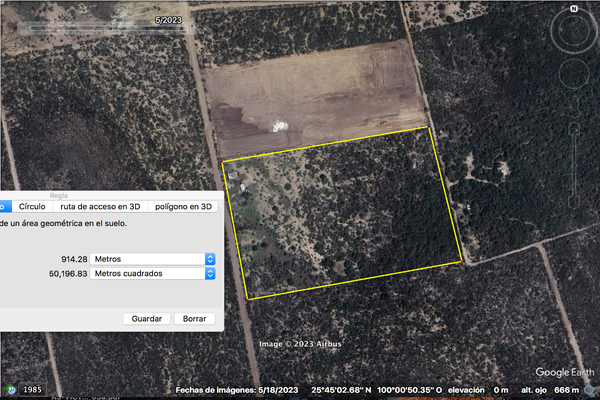The image size is (600, 400).
Task: Click the blue polygon vertex at top-right corner
Action: click(x=429, y=127)
